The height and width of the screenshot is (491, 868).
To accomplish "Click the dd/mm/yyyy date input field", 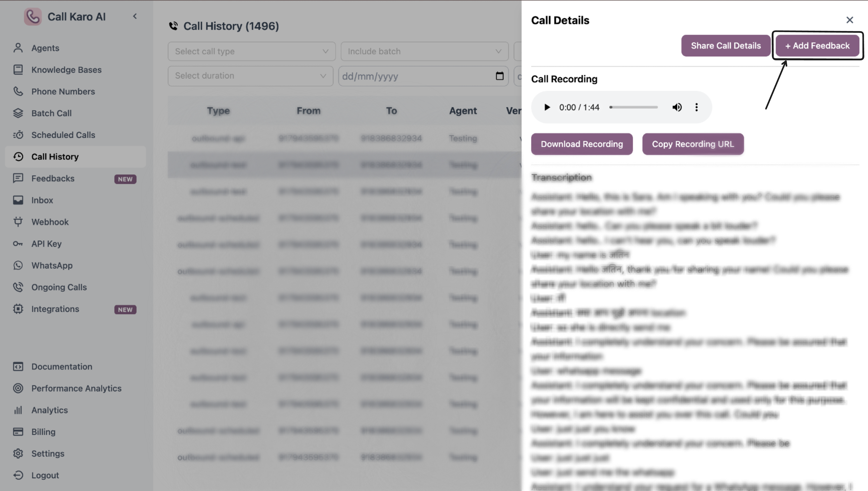I will [x=415, y=76].
